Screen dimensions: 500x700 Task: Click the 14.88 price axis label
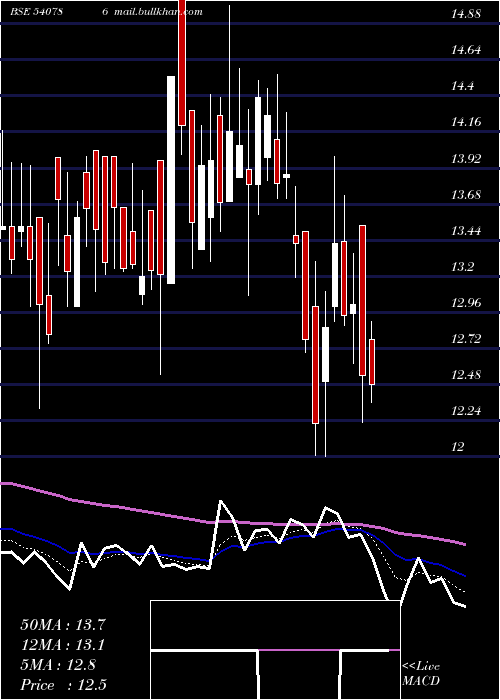466,14
